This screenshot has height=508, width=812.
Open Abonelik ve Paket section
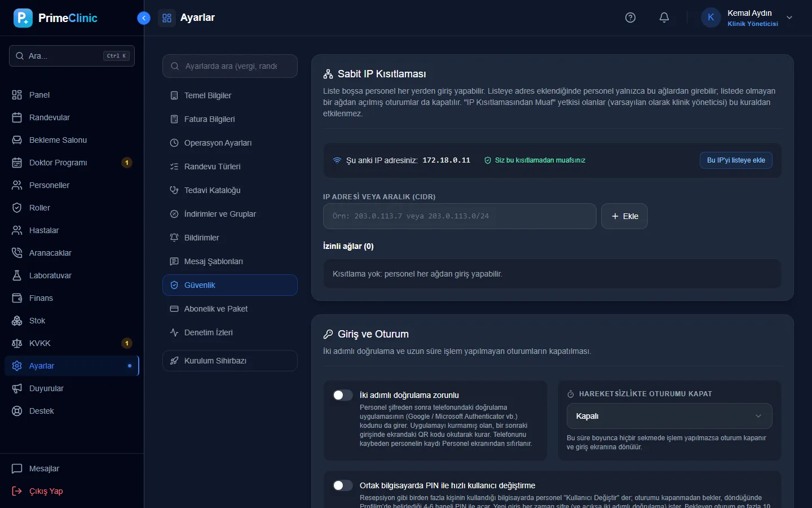coord(230,309)
